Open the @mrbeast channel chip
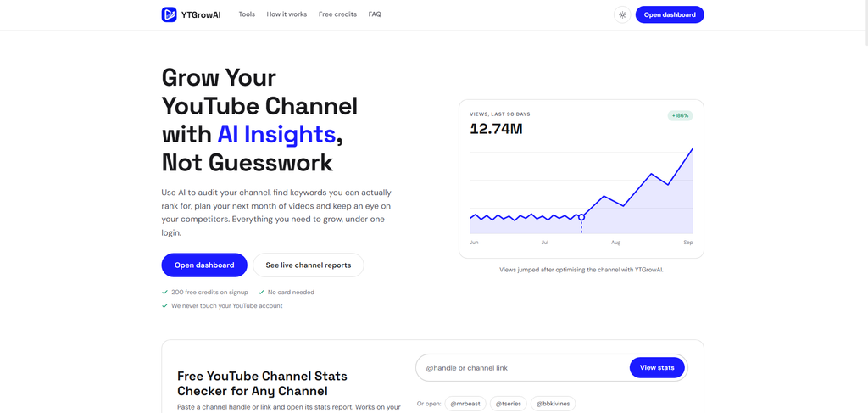The height and width of the screenshot is (413, 868). tap(465, 404)
